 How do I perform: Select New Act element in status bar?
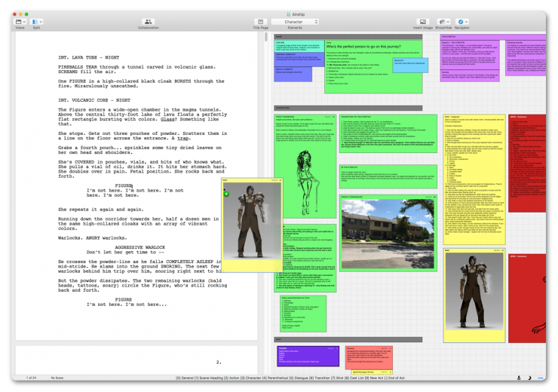(374, 378)
